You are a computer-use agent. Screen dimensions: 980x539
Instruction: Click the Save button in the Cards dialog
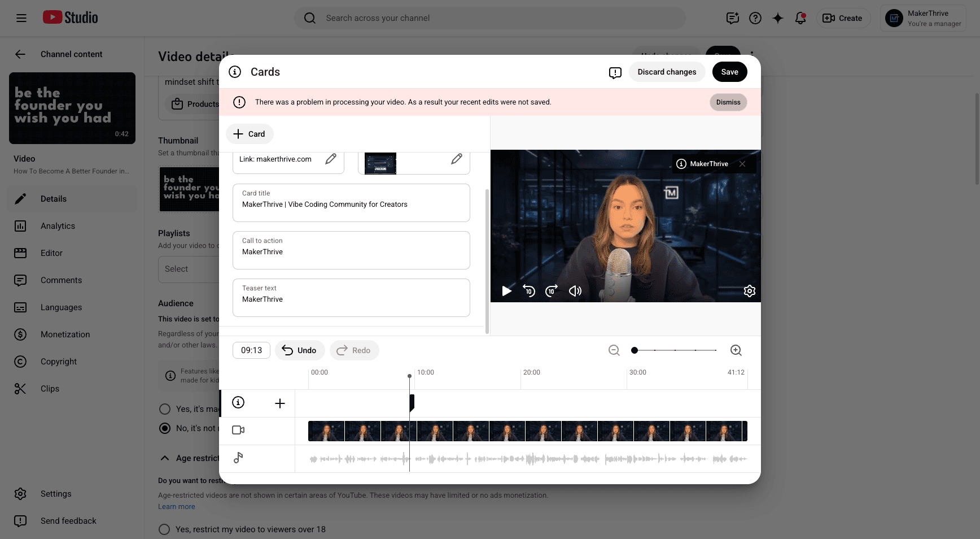[x=729, y=72]
